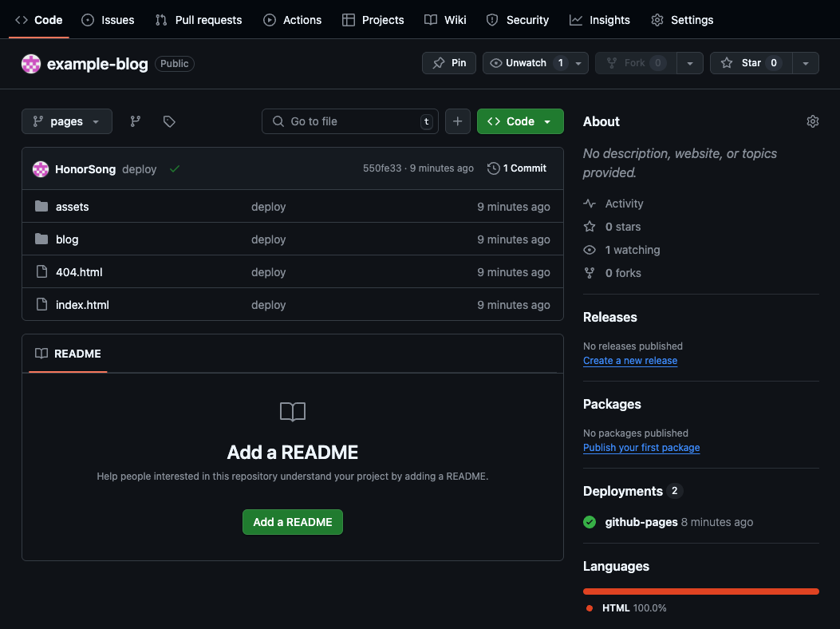Screen dimensions: 840x629
Task: Open repository Settings tab
Action: point(682,20)
